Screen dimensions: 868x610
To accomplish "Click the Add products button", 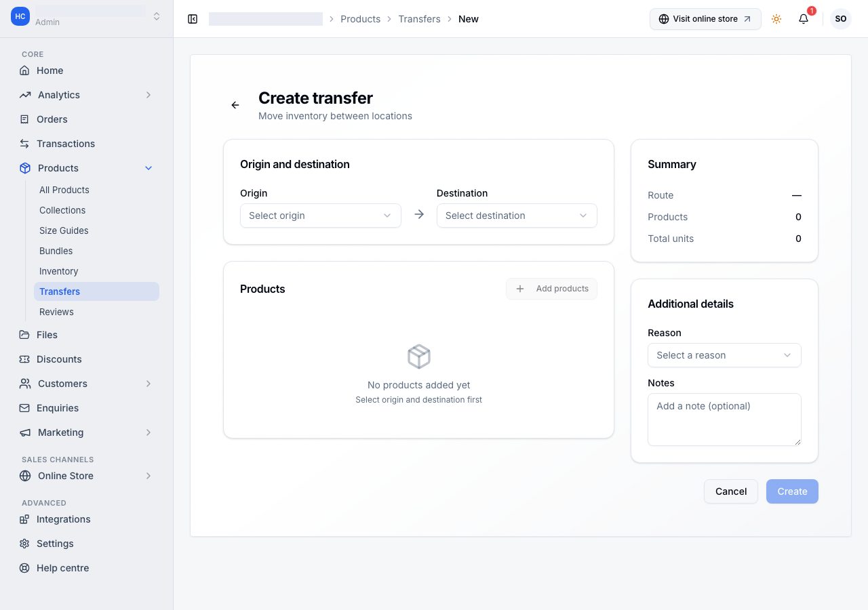I will [x=551, y=289].
